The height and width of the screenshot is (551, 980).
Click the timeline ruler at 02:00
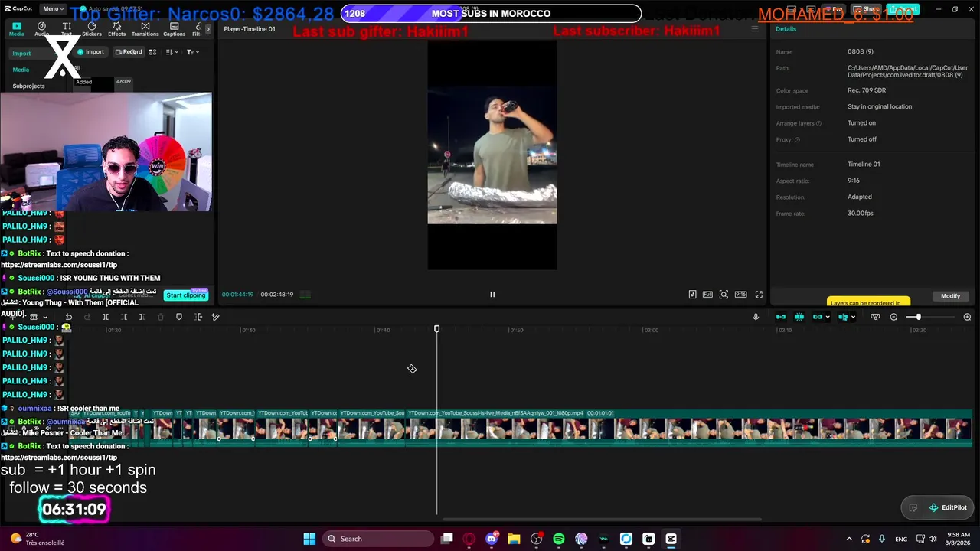coord(651,330)
